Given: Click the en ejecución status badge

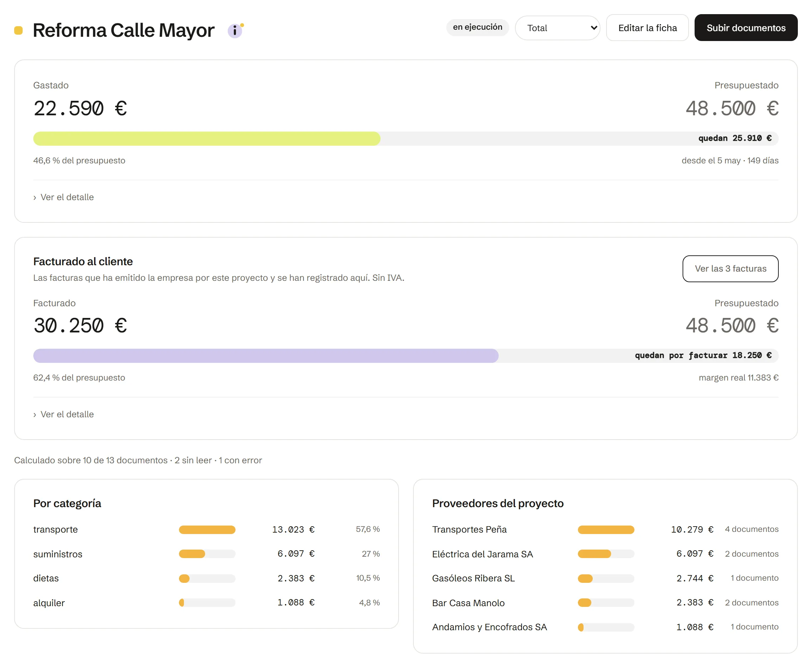Looking at the screenshot, I should click(477, 27).
